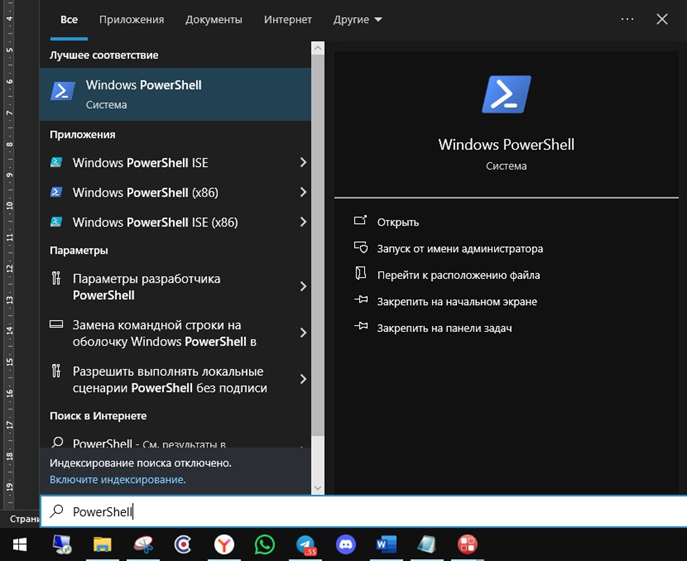Open the Snipping tool icon in the taskbar

143,545
